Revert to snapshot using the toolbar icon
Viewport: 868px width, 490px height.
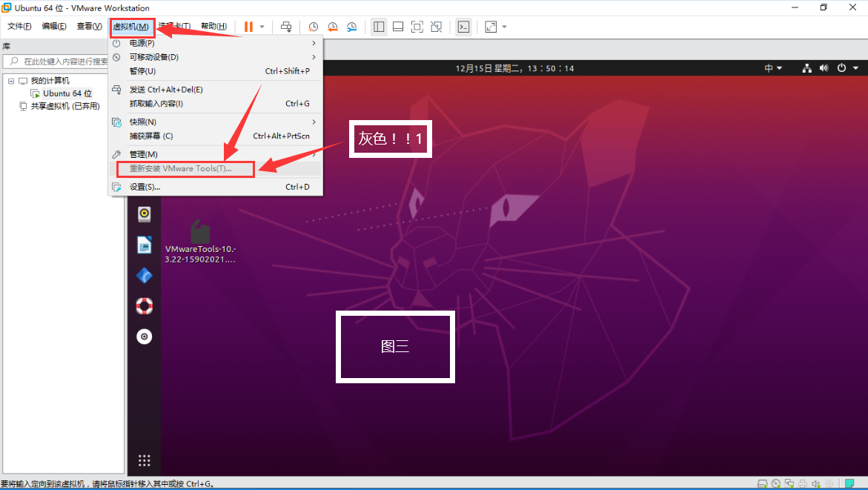[333, 27]
